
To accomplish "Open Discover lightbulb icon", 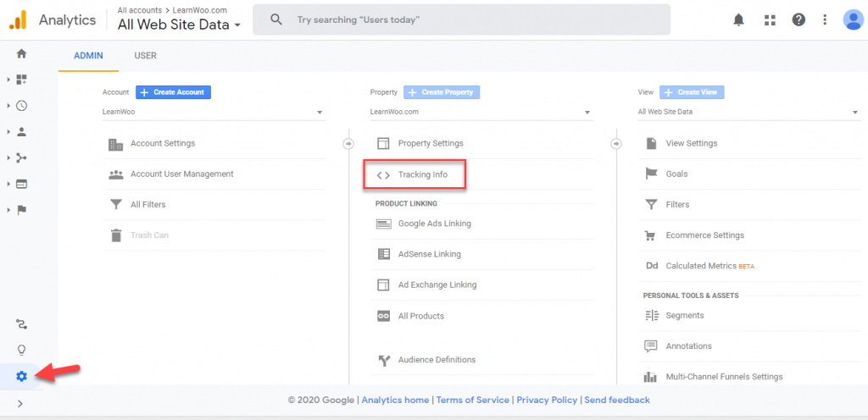I will coord(21,350).
